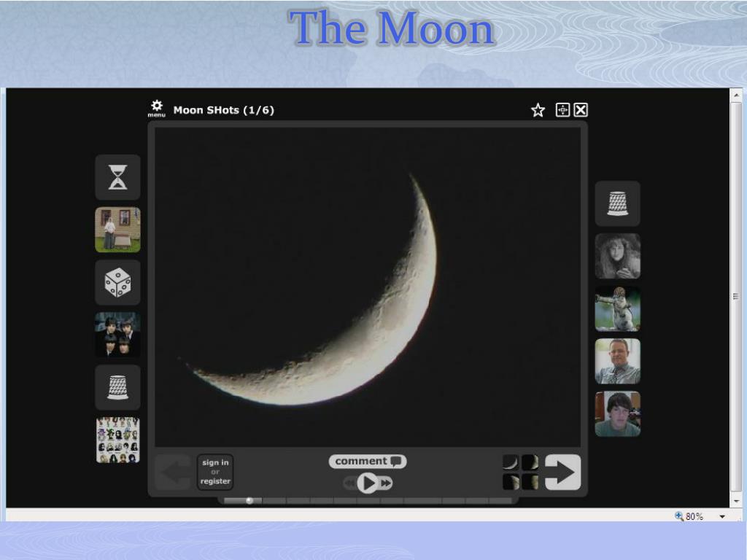The width and height of the screenshot is (747, 560).
Task: Click the main crescent moon image
Action: click(368, 287)
